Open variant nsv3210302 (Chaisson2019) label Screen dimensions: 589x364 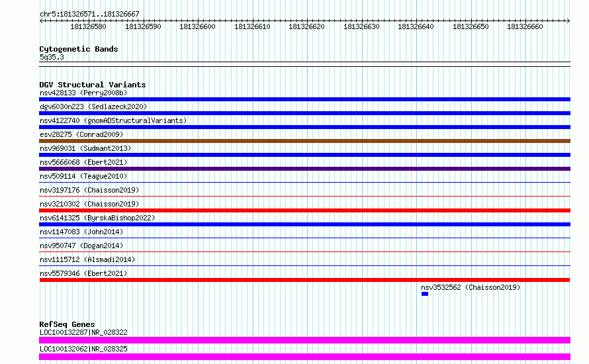pos(89,204)
